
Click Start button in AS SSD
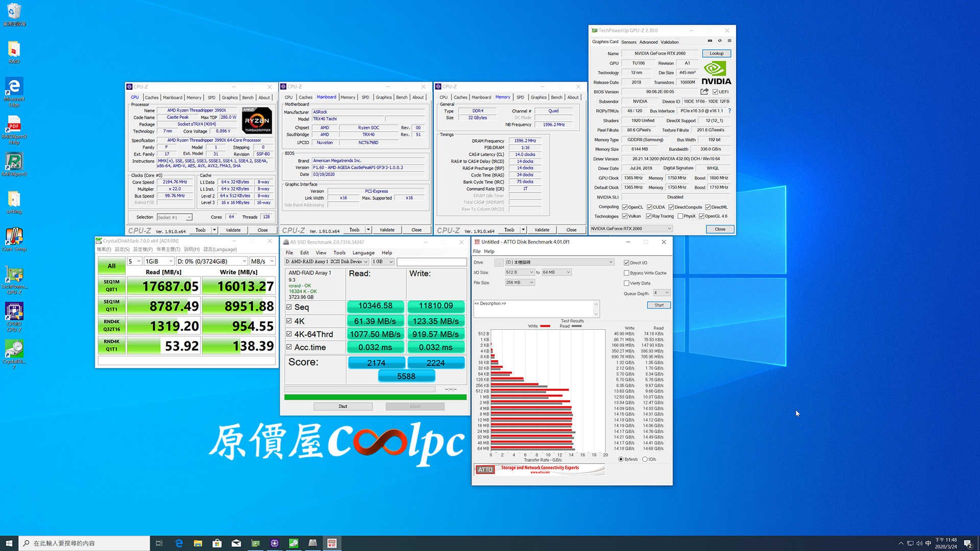point(343,407)
